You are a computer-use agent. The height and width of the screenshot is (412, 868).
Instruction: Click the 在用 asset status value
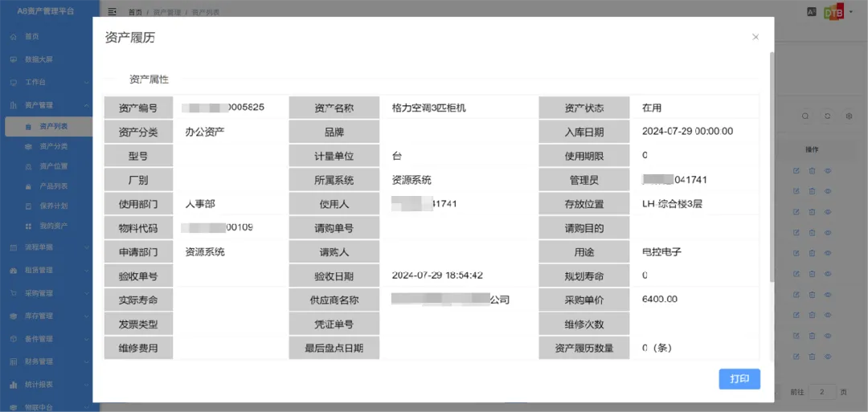(652, 108)
